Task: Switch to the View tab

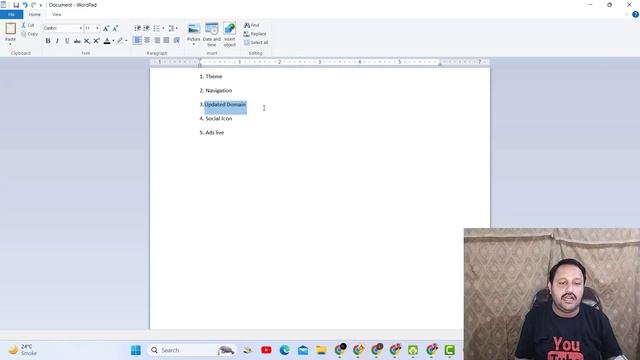Action: [57, 14]
